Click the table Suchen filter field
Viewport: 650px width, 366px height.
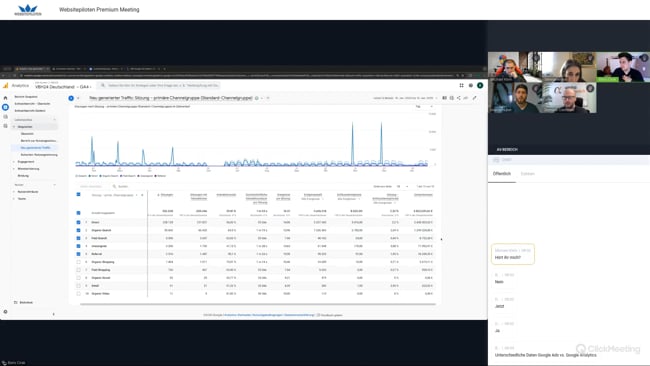pyautogui.click(x=123, y=187)
